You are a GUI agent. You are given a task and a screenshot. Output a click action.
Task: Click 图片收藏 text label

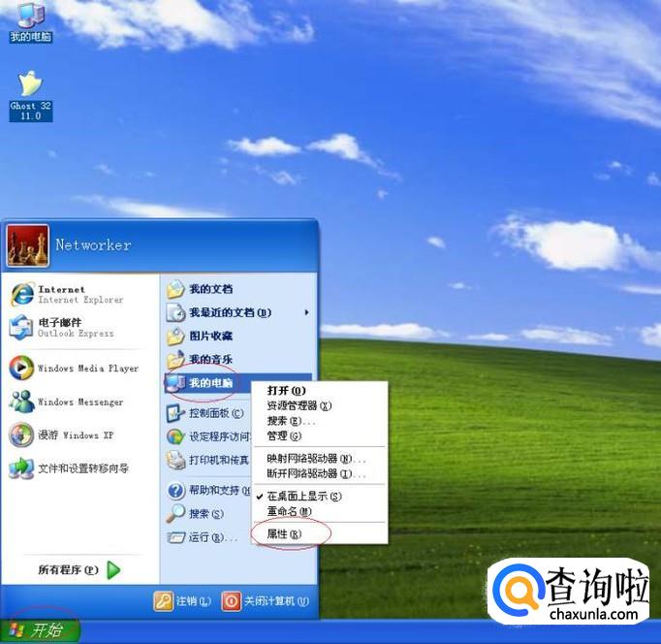pos(210,337)
